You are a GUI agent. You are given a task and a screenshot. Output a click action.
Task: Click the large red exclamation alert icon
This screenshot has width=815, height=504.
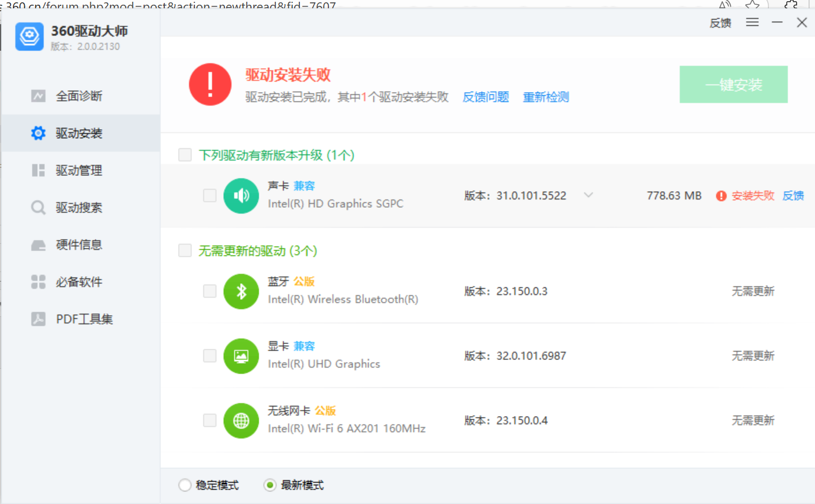(x=210, y=85)
